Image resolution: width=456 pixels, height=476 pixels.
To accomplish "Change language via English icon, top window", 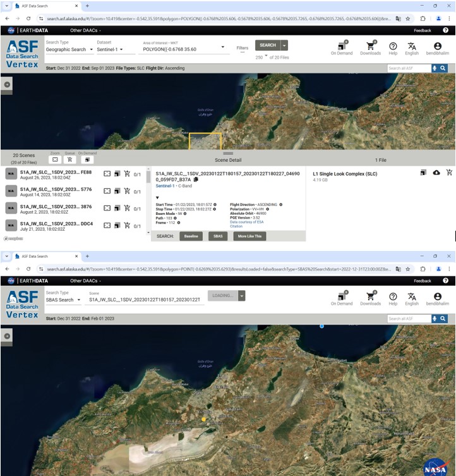I will pyautogui.click(x=412, y=48).
